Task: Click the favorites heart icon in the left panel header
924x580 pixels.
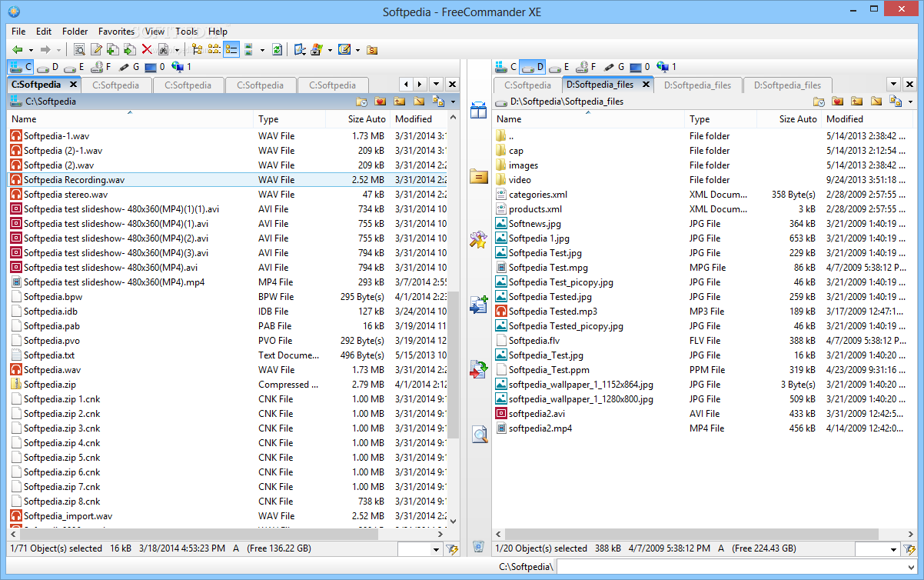Action: click(x=380, y=102)
